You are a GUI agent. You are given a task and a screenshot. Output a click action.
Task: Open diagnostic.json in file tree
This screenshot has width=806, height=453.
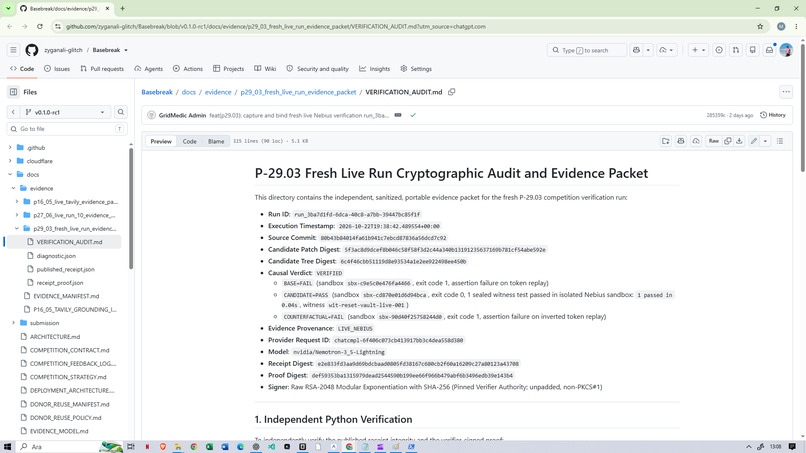pyautogui.click(x=56, y=256)
